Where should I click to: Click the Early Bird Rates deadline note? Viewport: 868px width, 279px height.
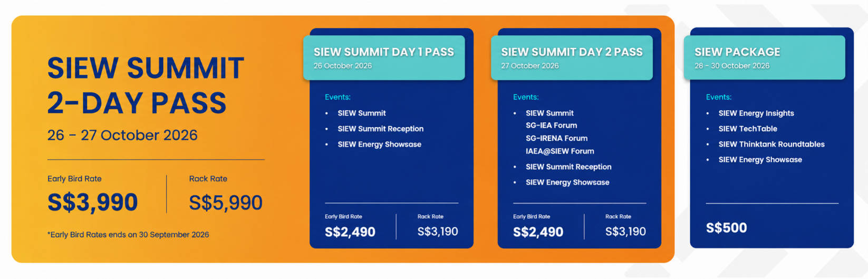coord(128,235)
